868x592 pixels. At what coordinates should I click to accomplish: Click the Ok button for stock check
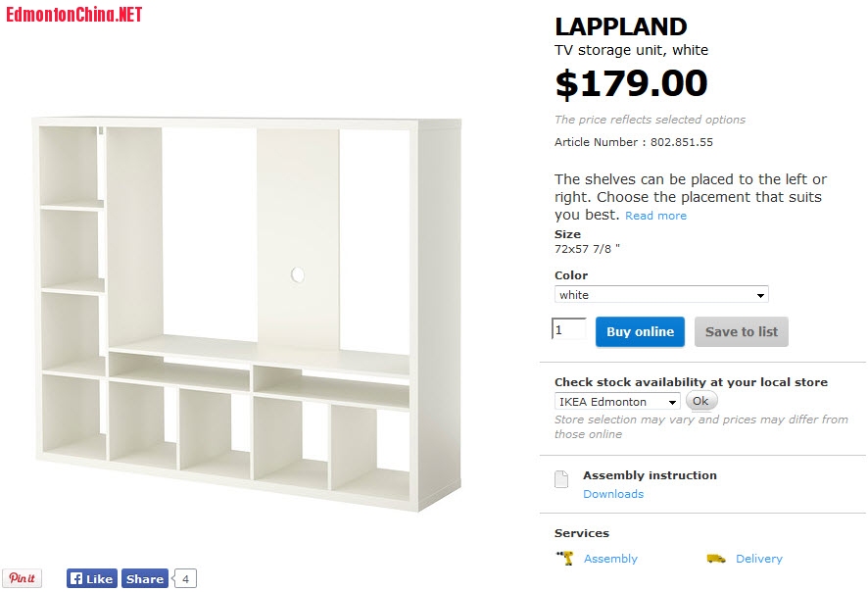click(700, 401)
